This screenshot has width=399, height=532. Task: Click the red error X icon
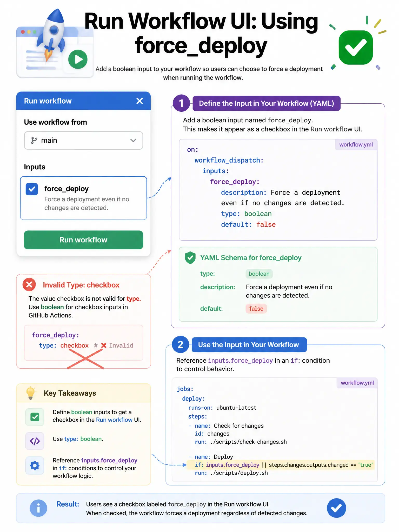(29, 284)
